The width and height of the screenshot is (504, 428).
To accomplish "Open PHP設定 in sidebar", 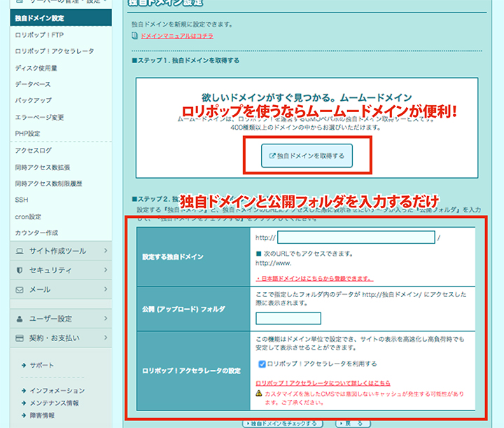I will [x=27, y=134].
